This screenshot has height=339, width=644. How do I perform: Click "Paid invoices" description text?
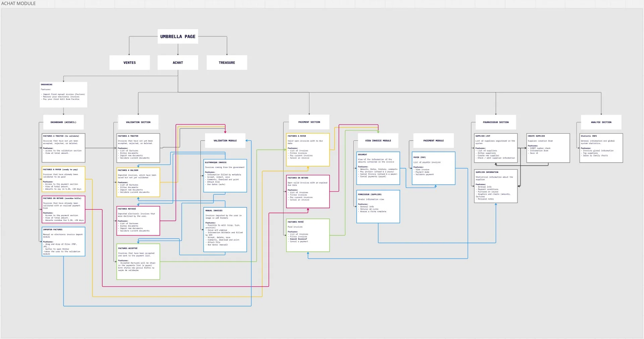tap(295, 227)
